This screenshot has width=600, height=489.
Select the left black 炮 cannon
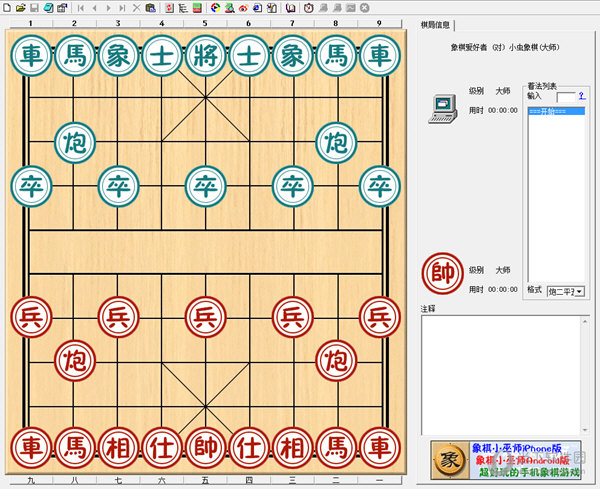tap(75, 143)
